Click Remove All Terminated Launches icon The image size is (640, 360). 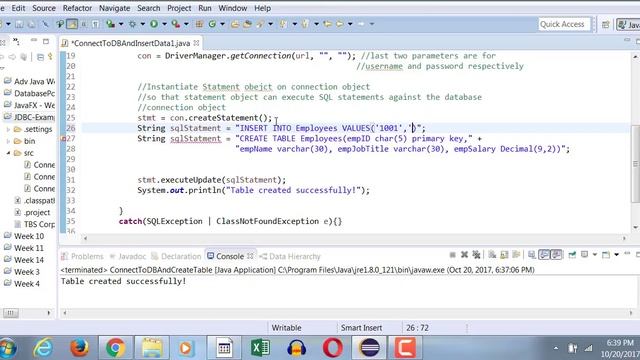[x=476, y=255]
